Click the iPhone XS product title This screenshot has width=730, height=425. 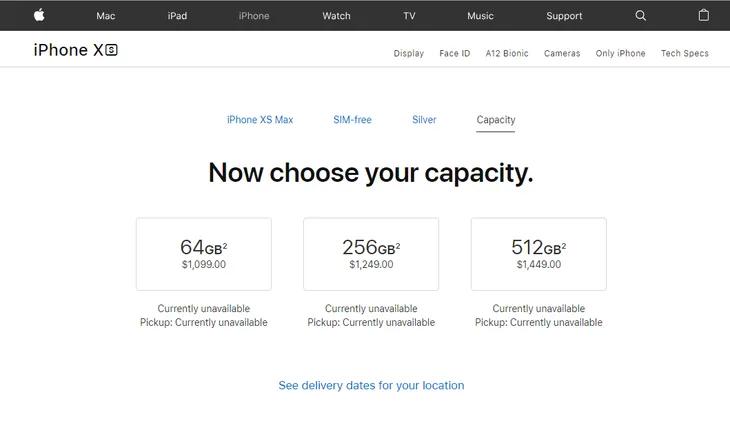[75, 50]
